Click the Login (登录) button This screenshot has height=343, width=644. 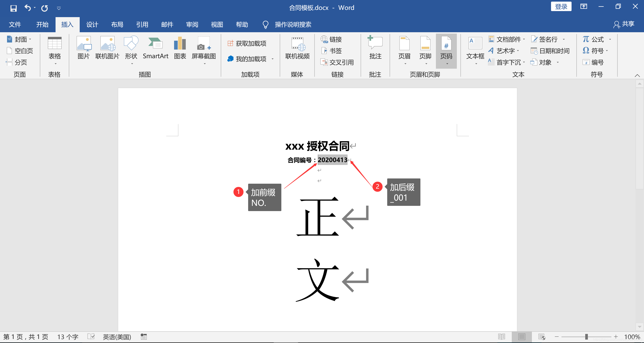(561, 7)
